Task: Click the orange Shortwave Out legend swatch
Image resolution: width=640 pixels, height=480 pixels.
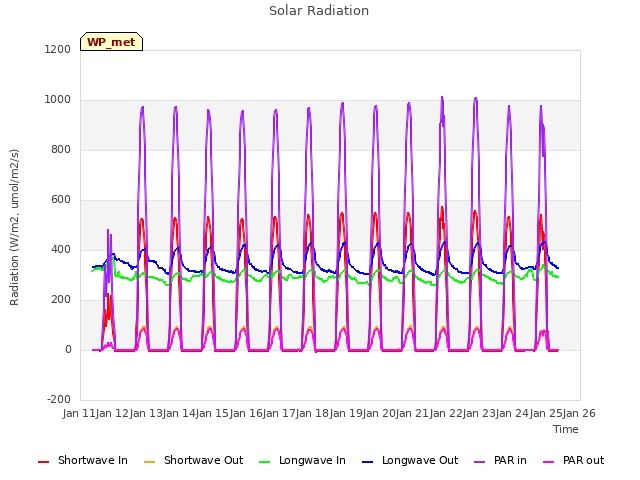Action: click(x=149, y=462)
